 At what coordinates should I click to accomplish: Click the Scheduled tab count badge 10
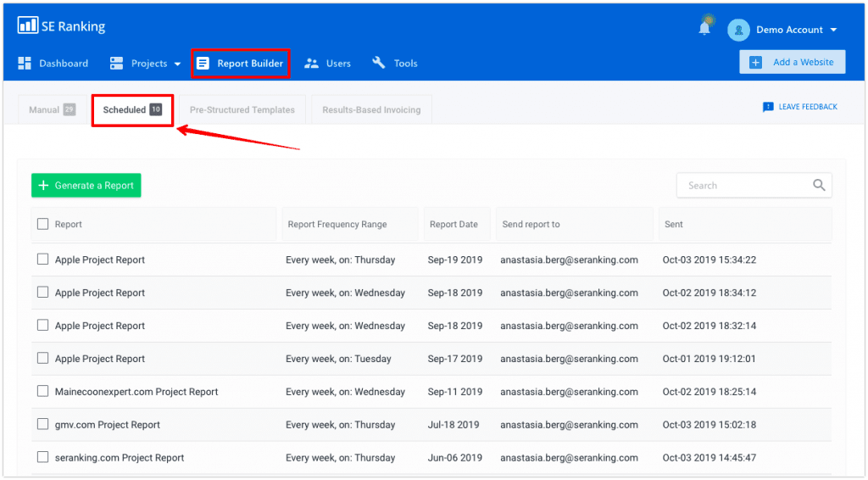tap(156, 109)
